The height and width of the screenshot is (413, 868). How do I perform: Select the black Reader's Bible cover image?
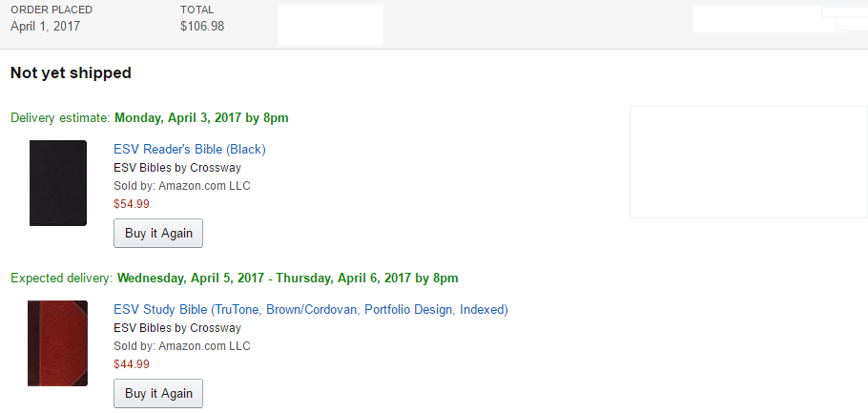58,183
